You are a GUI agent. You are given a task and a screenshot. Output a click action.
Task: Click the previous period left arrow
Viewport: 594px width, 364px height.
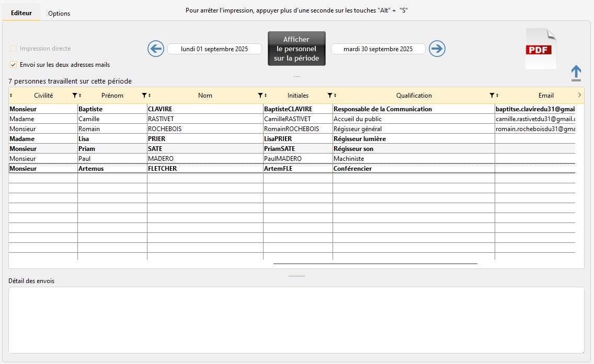(x=156, y=49)
